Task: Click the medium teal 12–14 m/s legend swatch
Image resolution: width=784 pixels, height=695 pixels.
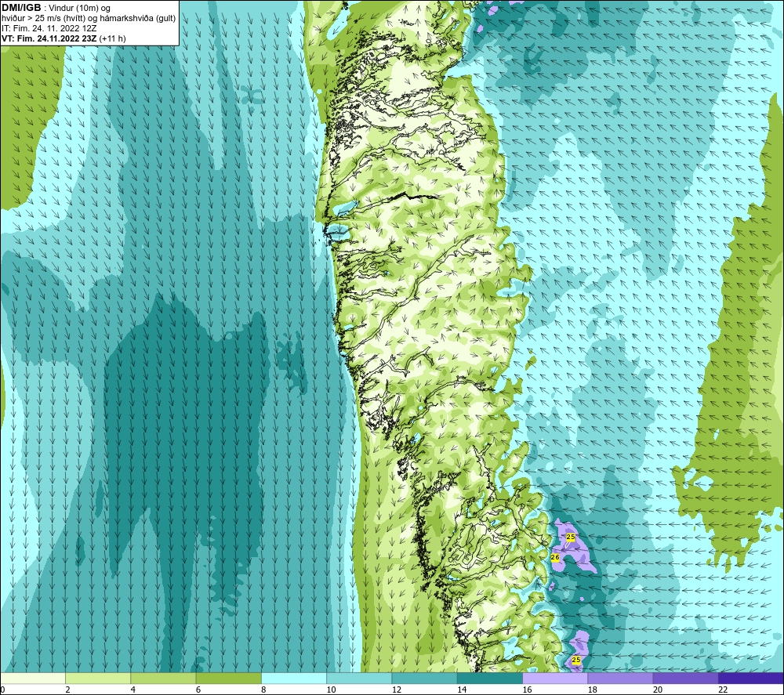Action: point(424,678)
